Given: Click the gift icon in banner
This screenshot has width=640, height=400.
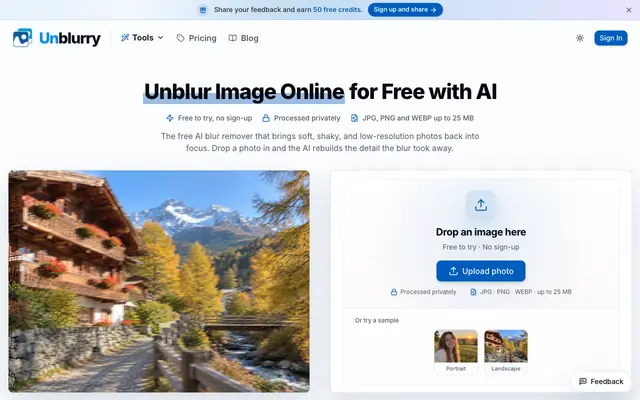Looking at the screenshot, I should (203, 10).
